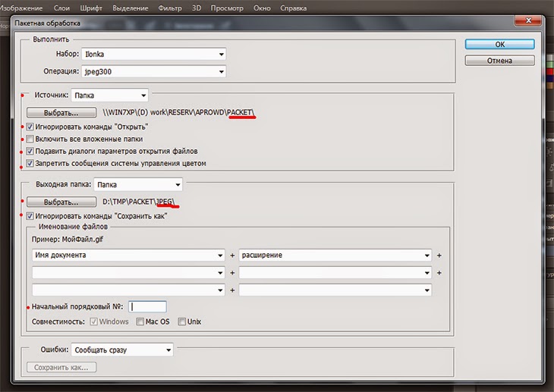Open the Окно menu
This screenshot has height=392, width=554.
[x=262, y=8]
